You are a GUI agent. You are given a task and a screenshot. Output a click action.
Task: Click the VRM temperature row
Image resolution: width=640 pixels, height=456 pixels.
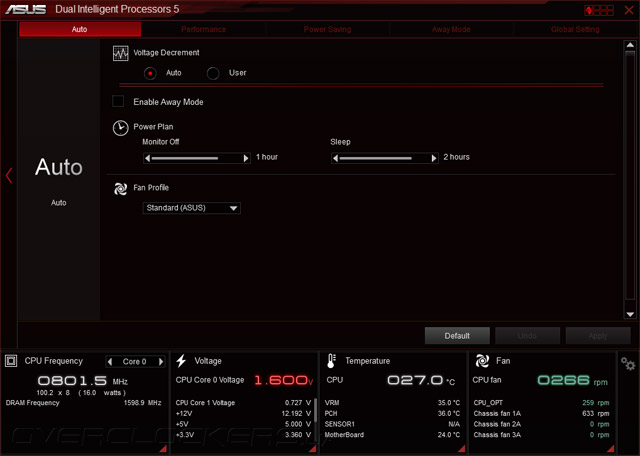point(392,403)
